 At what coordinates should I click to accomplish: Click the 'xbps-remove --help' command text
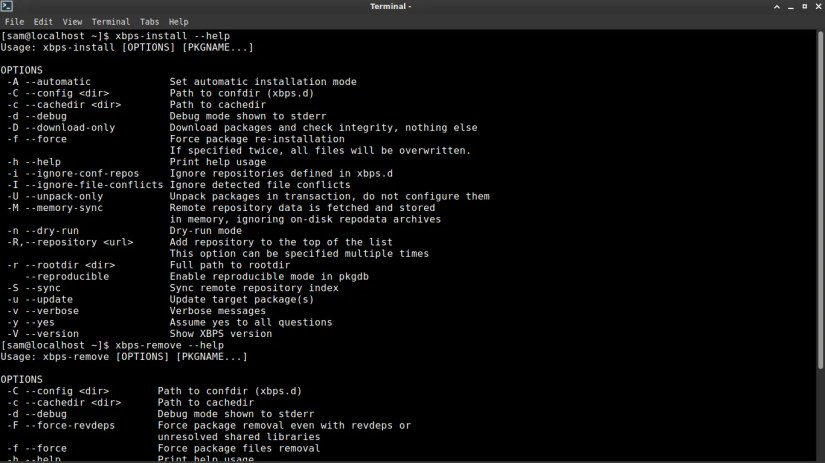coord(169,345)
